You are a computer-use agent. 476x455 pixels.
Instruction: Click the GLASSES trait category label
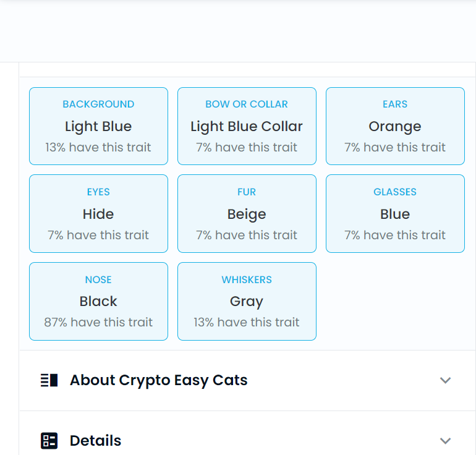point(395,192)
